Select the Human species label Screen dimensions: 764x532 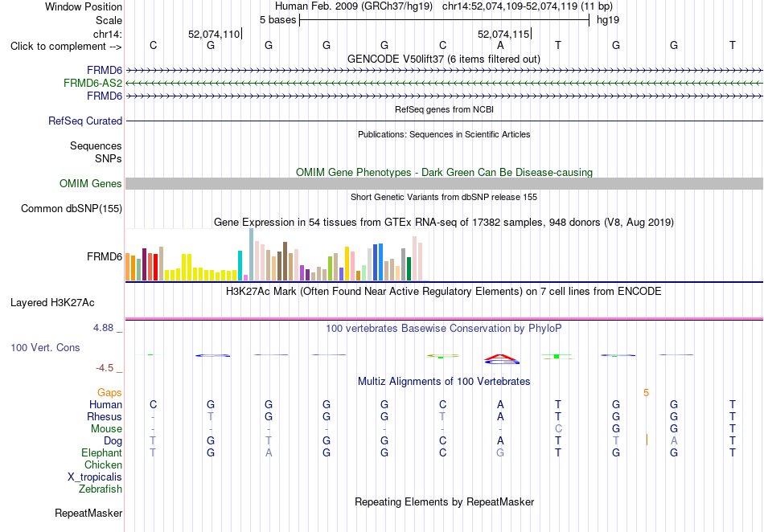pyautogui.click(x=105, y=404)
